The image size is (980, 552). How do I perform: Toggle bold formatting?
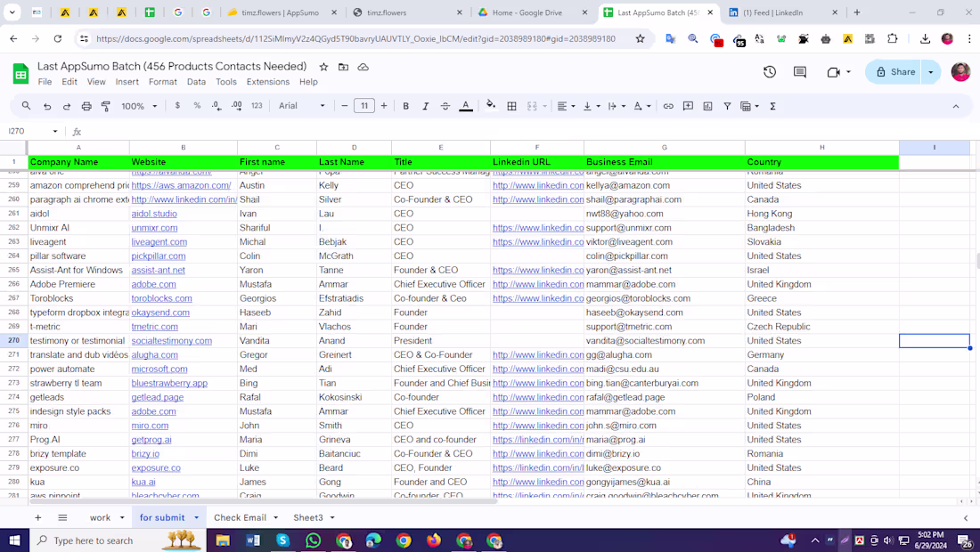point(405,106)
